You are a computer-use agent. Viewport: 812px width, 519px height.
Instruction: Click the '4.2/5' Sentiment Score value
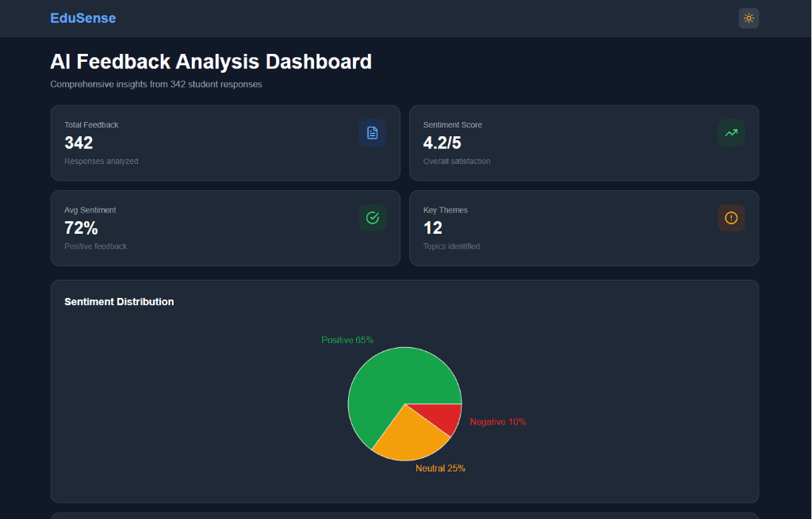(442, 143)
